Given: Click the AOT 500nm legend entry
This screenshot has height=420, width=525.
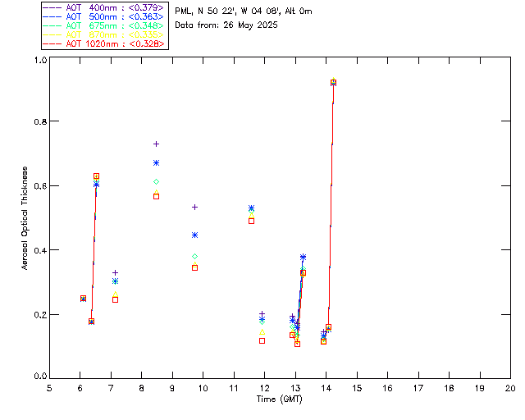Looking at the screenshot, I should (103, 16).
